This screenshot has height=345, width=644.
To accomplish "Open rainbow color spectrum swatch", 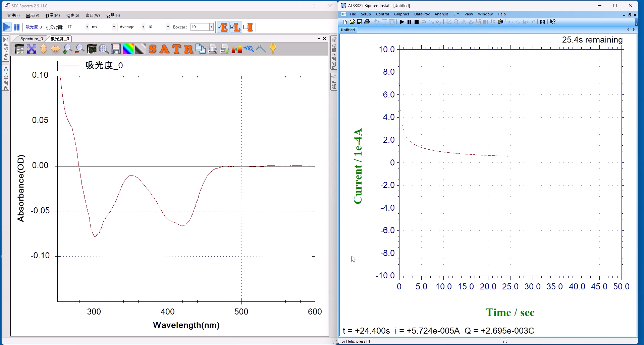I will 128,49.
